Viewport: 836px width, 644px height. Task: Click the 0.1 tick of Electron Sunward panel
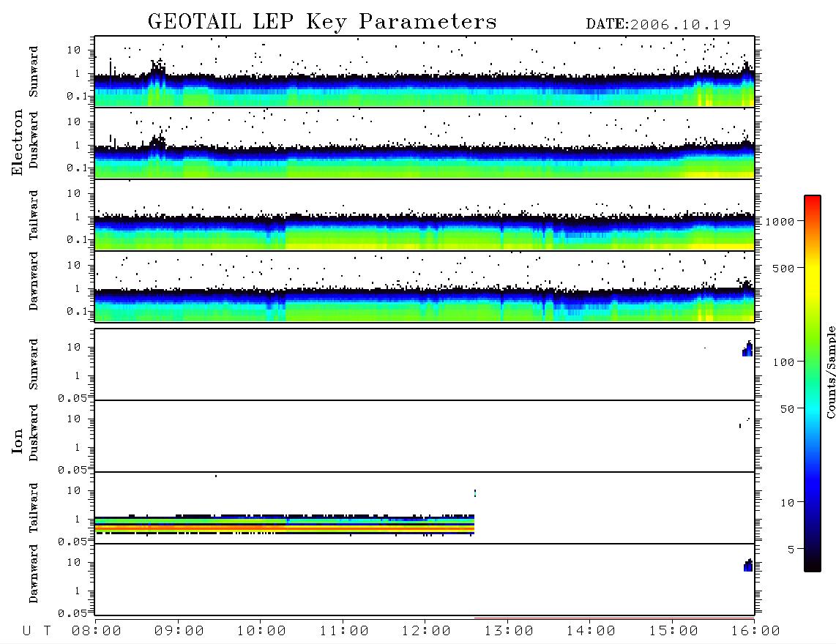click(77, 96)
